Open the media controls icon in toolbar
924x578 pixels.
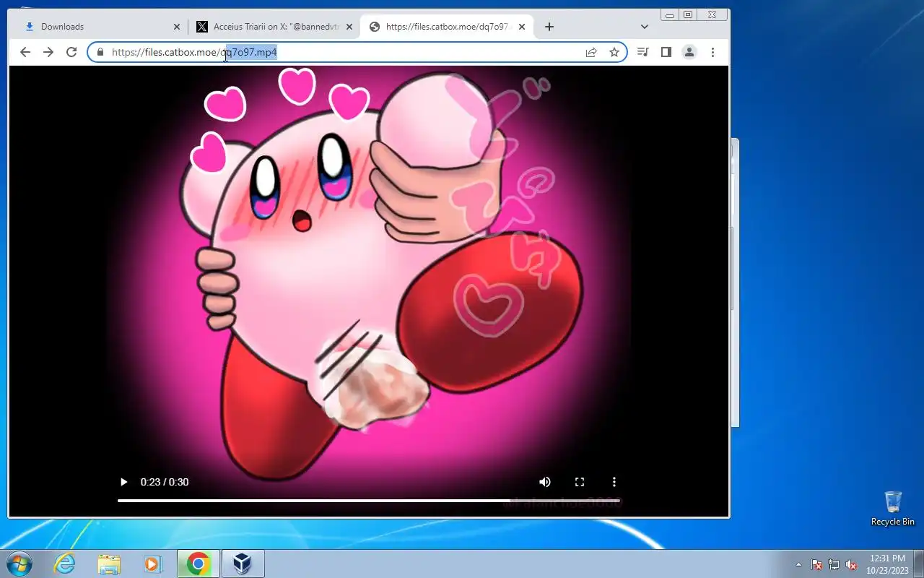643,52
